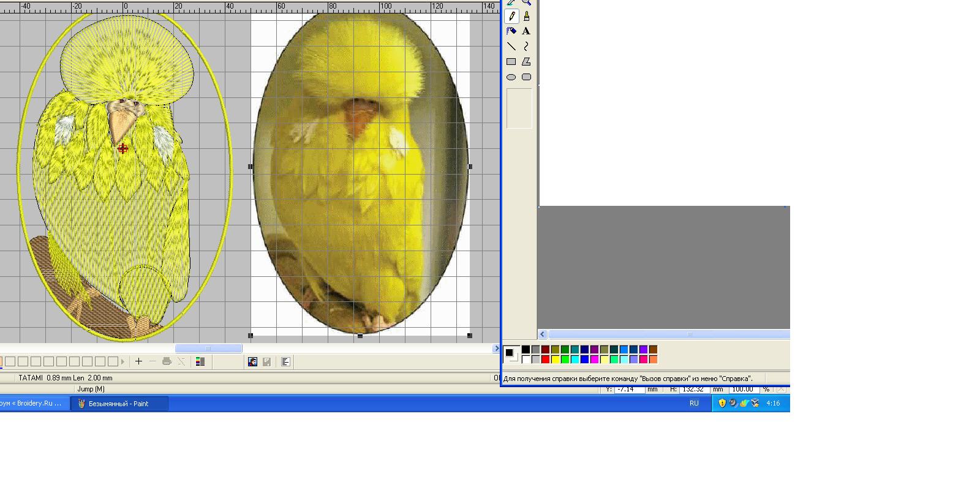This screenshot has height=487, width=980.
Task: Click the portrait image icon in bottom toolbar
Action: 252,362
